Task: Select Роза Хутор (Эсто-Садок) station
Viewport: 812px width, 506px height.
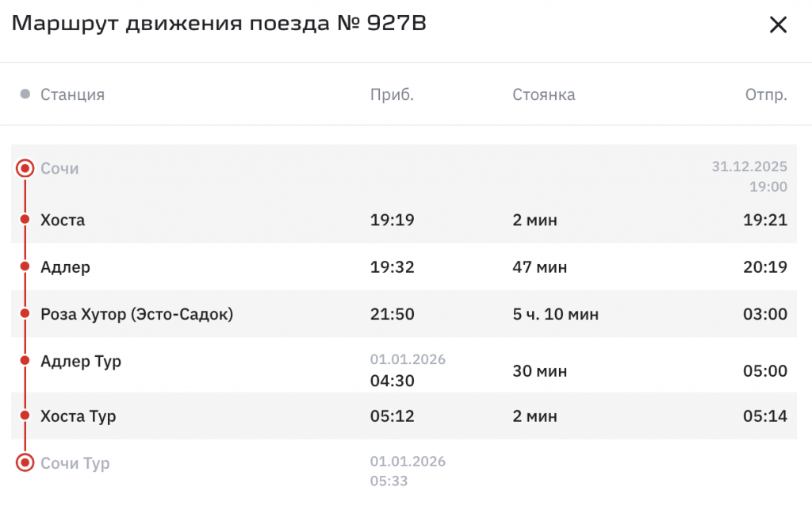Action: (136, 314)
